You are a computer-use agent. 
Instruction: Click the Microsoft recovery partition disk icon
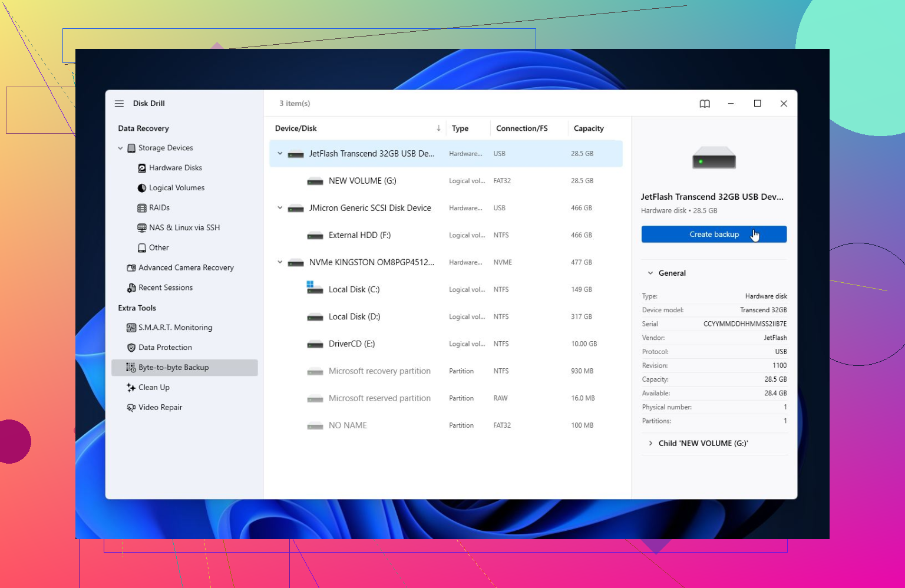pyautogui.click(x=315, y=372)
